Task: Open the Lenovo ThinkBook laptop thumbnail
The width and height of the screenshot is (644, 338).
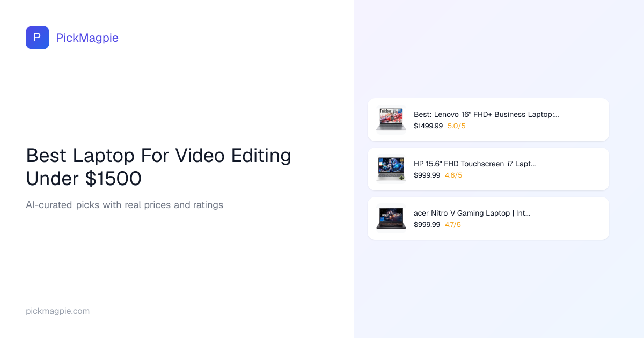Action: click(391, 120)
